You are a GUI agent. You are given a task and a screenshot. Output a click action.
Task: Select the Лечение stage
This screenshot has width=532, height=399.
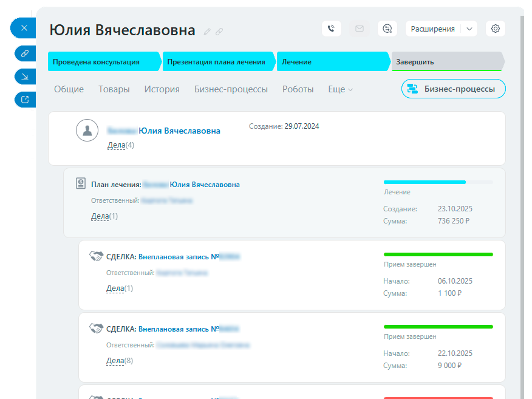pyautogui.click(x=333, y=62)
